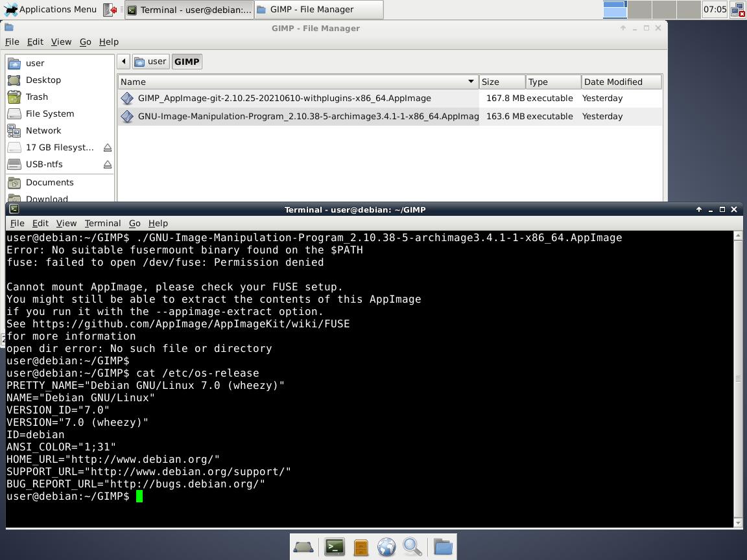Screen dimensions: 747x560
Task: Click the 07:05 clock
Action: 715,9
